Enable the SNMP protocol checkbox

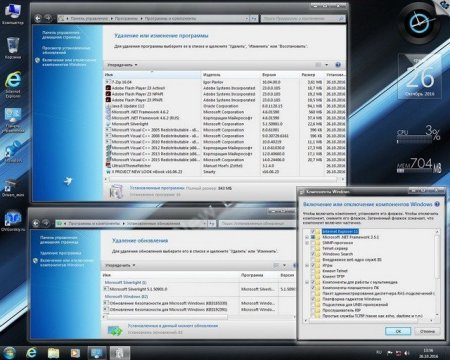pyautogui.click(x=313, y=243)
